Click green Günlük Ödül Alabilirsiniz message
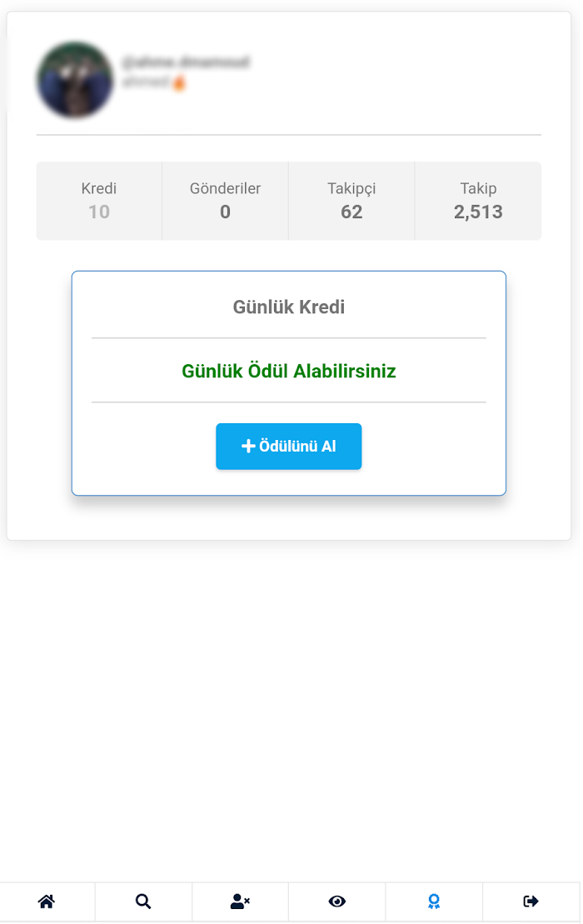 tap(288, 372)
